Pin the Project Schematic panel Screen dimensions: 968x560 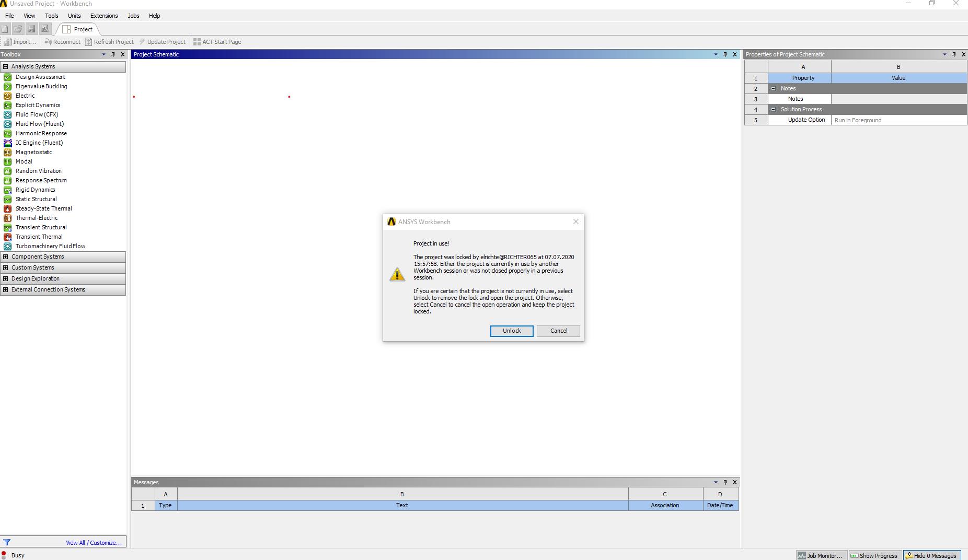pos(725,54)
